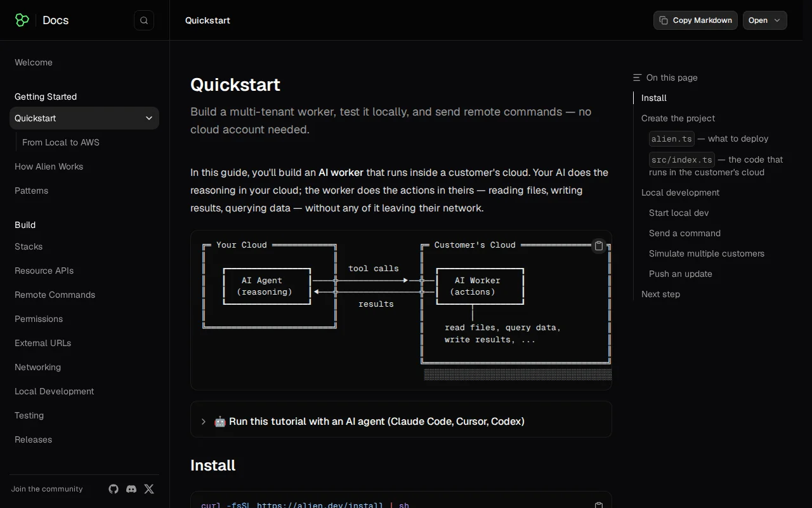Viewport: 812px width, 508px height.
Task: Open Permissions page
Action: [39, 319]
